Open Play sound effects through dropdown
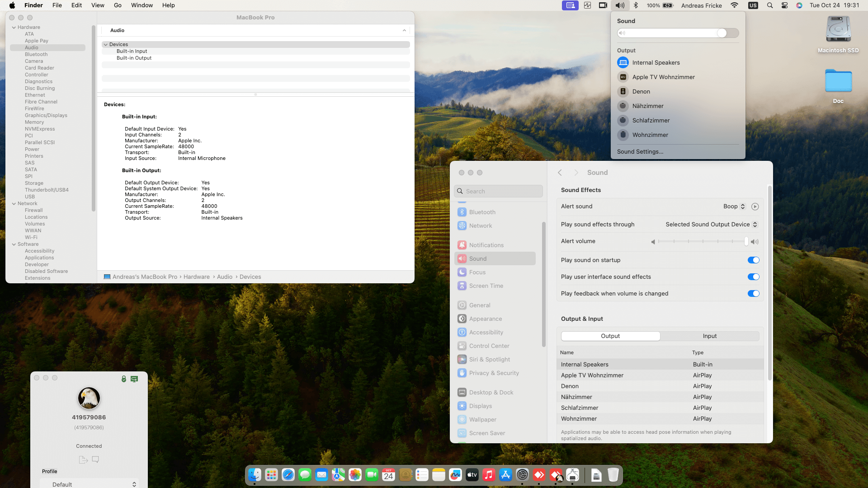 click(x=712, y=225)
